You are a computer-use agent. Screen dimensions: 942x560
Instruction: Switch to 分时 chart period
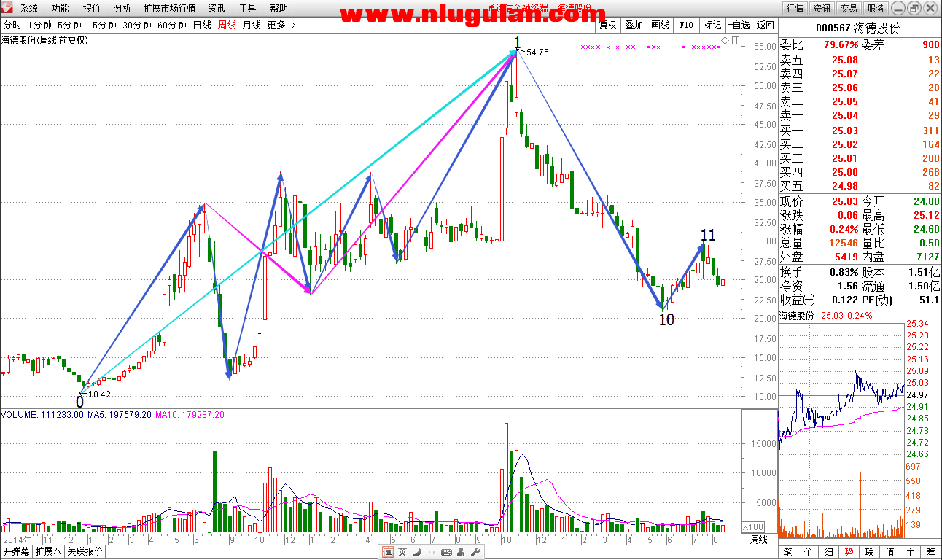coord(12,25)
